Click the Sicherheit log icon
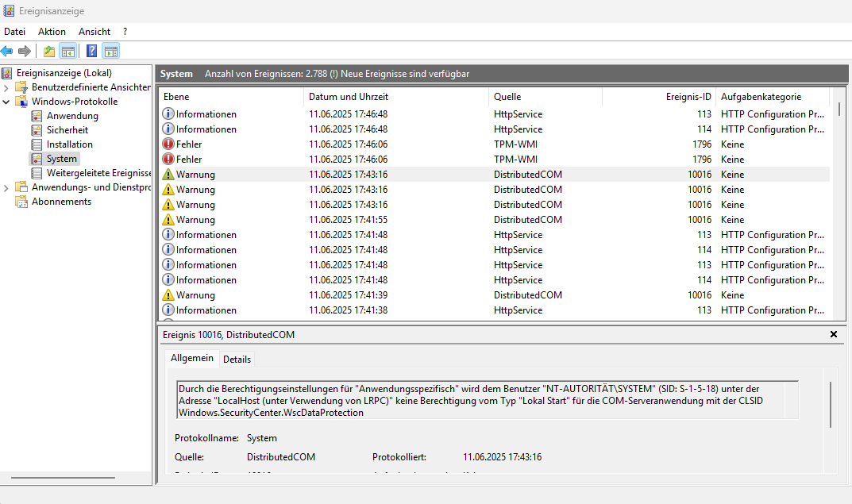The width and height of the screenshot is (852, 504). pyautogui.click(x=37, y=130)
